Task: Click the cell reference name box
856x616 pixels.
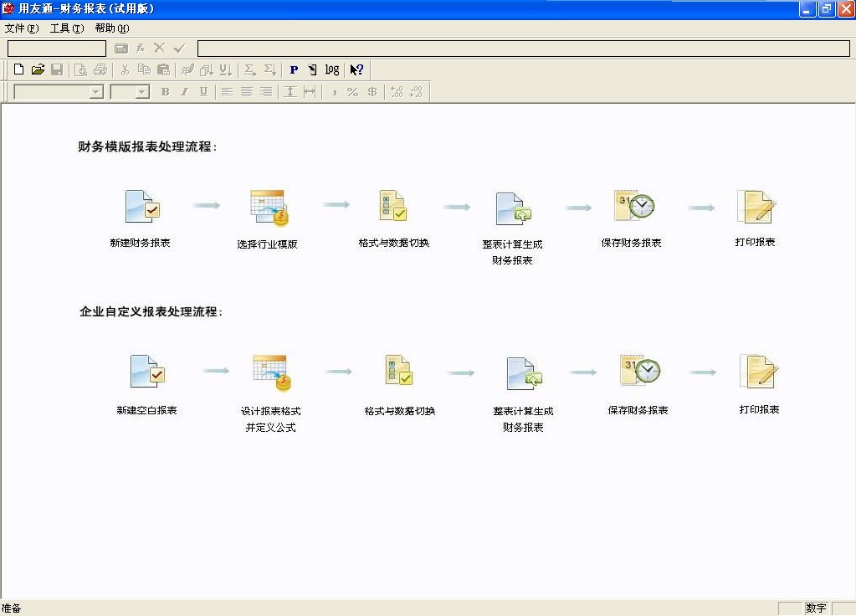Action: point(57,49)
